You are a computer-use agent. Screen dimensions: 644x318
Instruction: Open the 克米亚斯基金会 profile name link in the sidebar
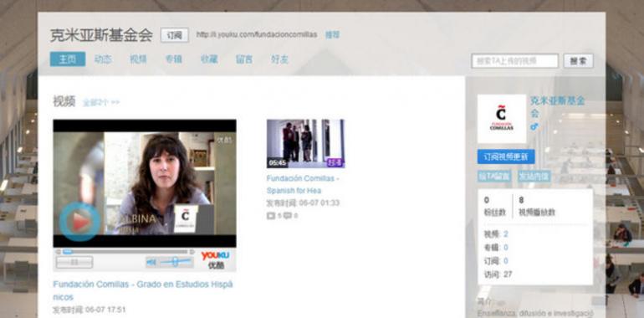point(557,107)
